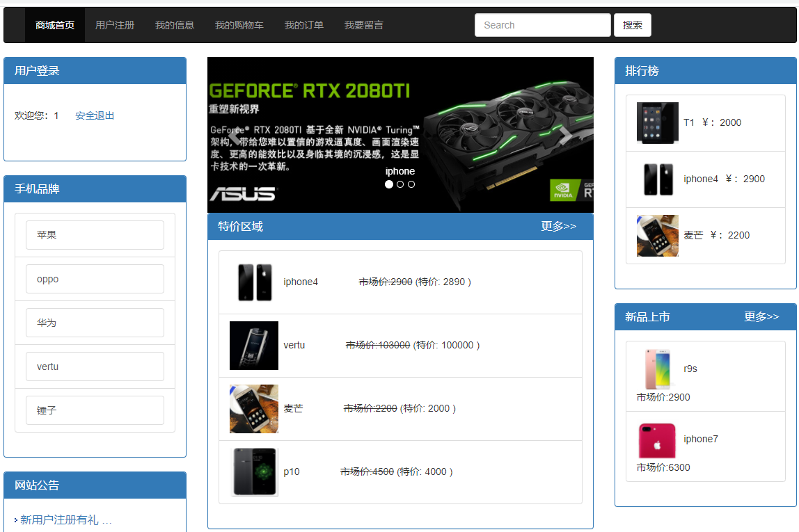Screen dimensions: 799x532
Task: Click the 搜索 button
Action: (633, 25)
